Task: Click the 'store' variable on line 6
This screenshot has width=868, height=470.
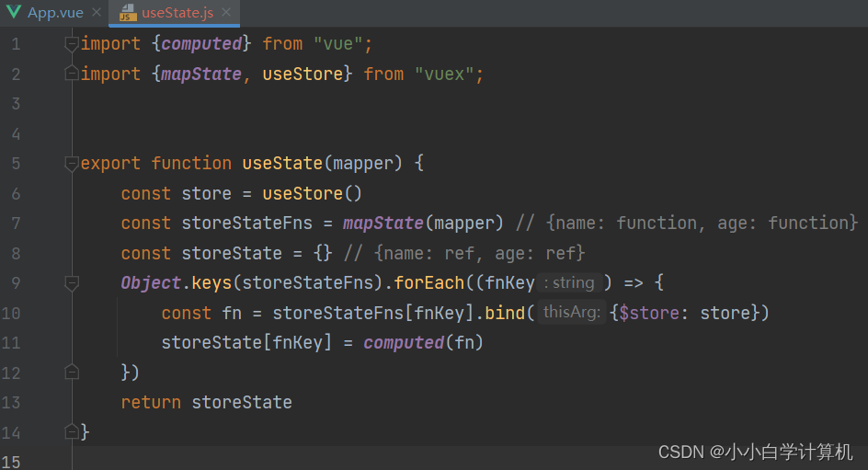Action: coord(207,193)
